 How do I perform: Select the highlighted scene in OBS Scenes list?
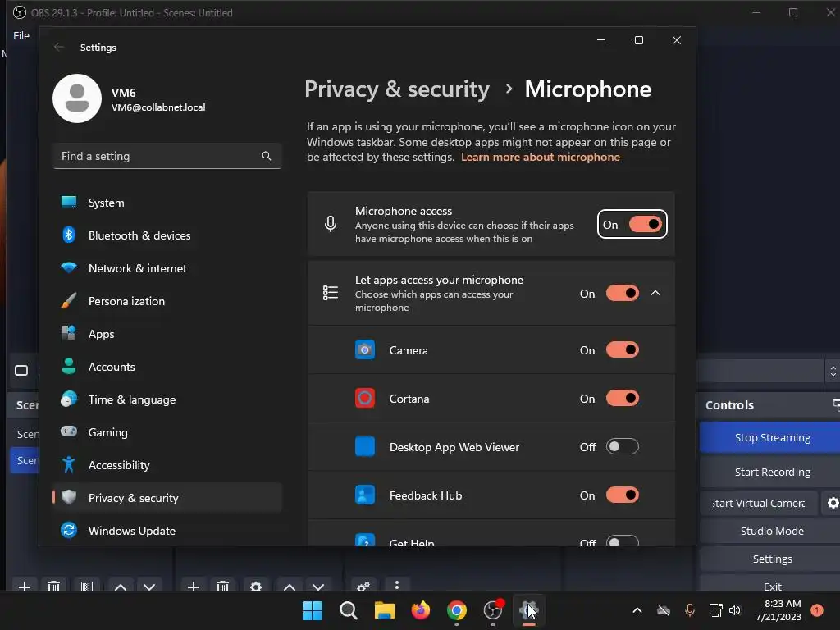coord(25,460)
